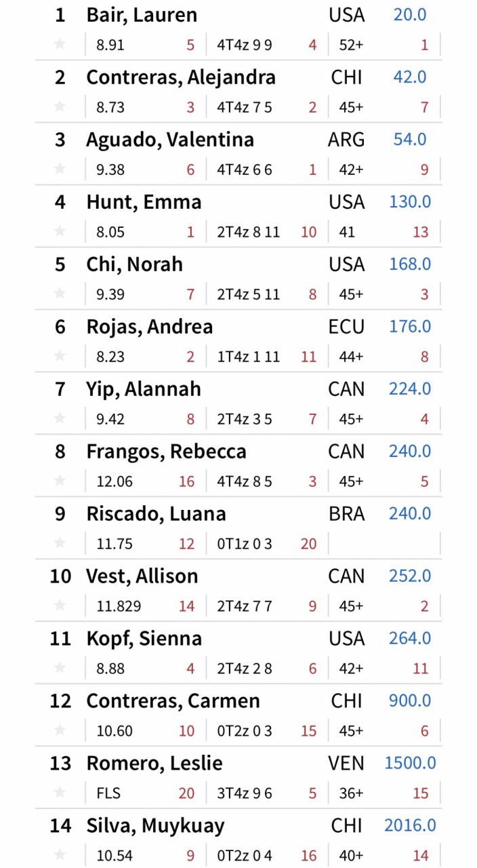The image size is (477, 868).
Task: Toggle the favorite star for Luana Riscado
Action: point(60,544)
